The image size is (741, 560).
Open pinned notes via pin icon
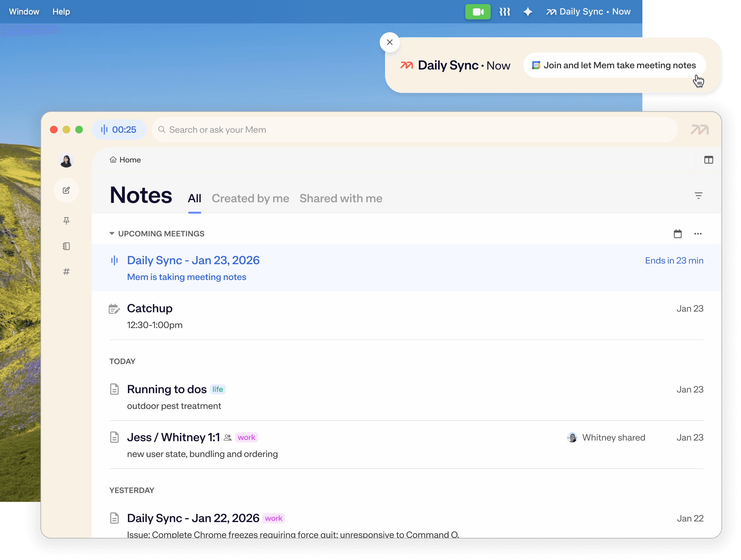(x=66, y=221)
